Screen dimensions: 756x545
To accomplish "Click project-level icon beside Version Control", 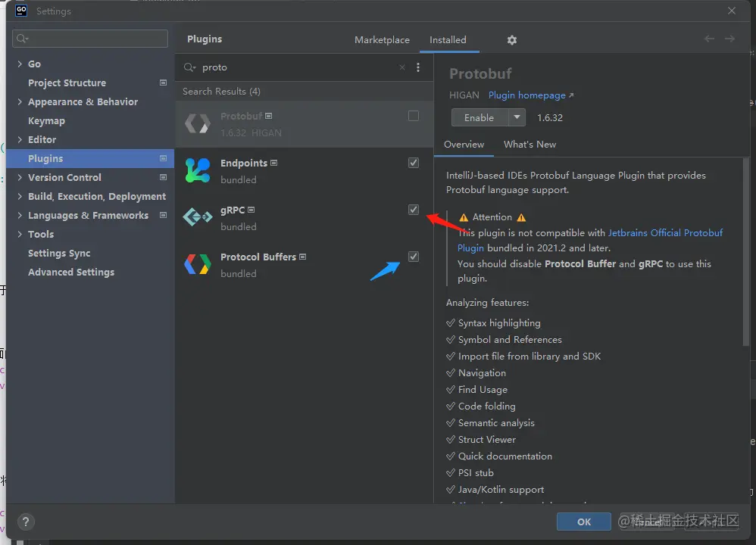I will pyautogui.click(x=163, y=177).
